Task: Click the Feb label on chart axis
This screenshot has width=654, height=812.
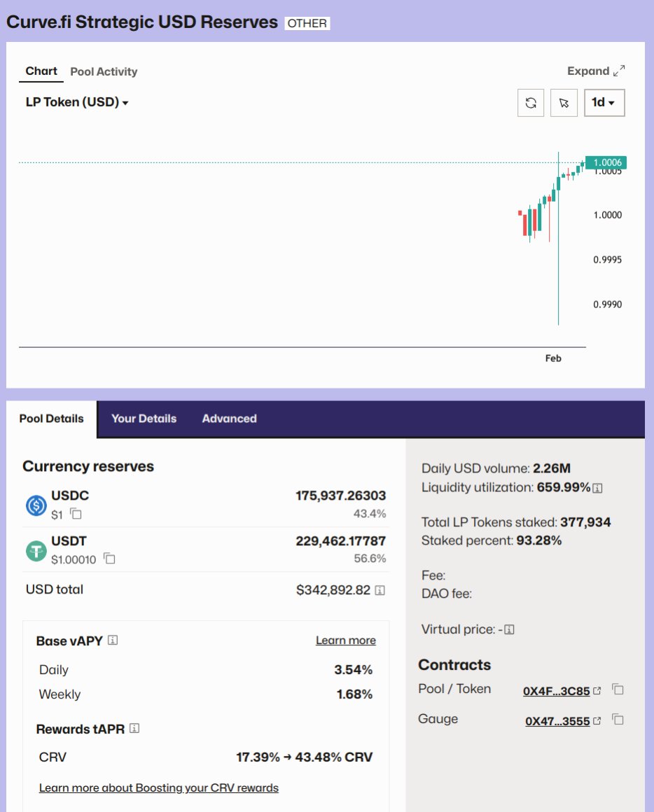Action: tap(553, 358)
